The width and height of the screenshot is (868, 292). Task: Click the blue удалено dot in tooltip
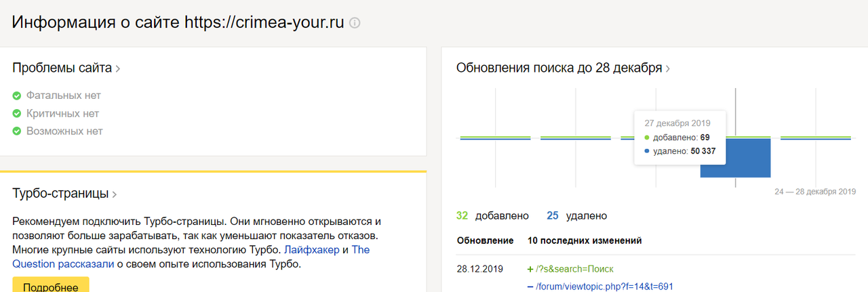647,151
